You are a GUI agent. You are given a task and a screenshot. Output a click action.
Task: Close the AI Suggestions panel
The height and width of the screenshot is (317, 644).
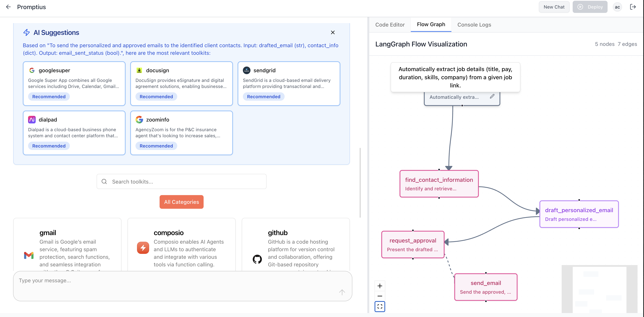pos(332,32)
